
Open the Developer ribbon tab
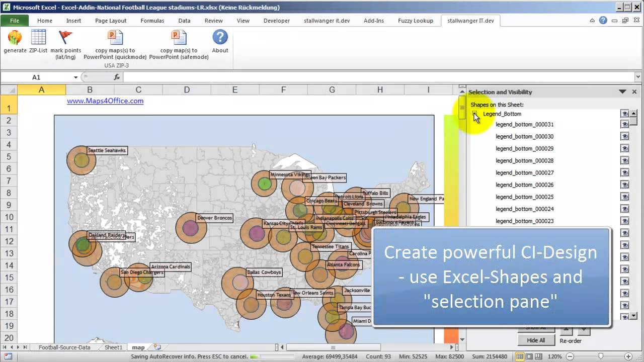(277, 21)
